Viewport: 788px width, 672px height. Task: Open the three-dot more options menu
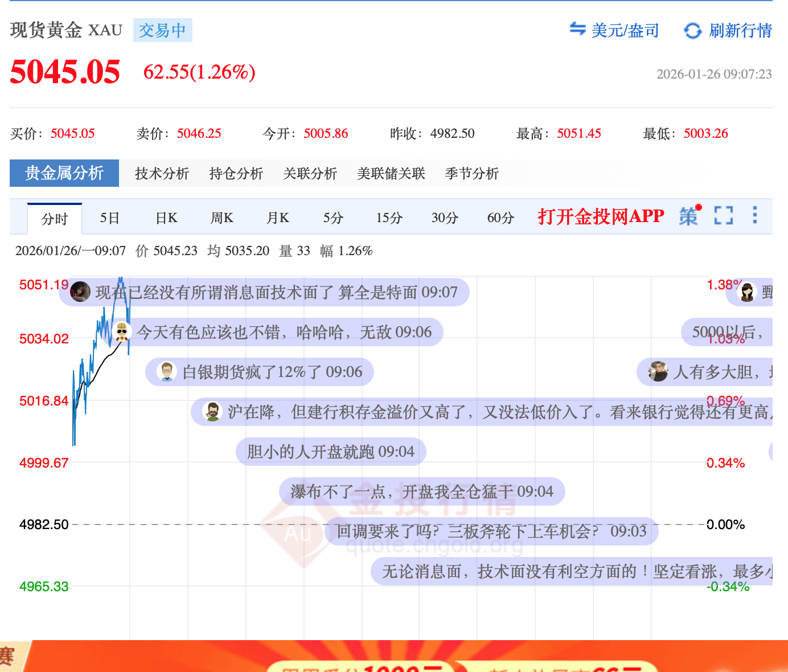tap(754, 215)
